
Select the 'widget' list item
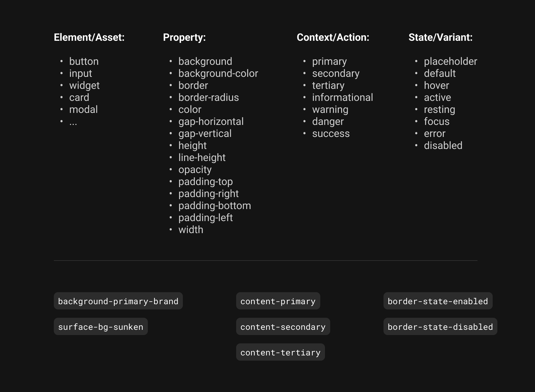tap(84, 86)
